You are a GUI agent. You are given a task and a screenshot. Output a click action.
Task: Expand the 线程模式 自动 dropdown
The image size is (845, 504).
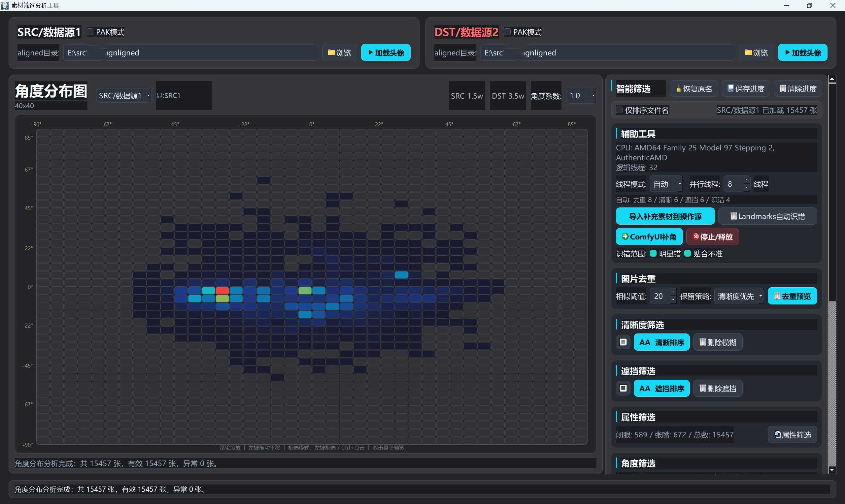click(x=666, y=184)
